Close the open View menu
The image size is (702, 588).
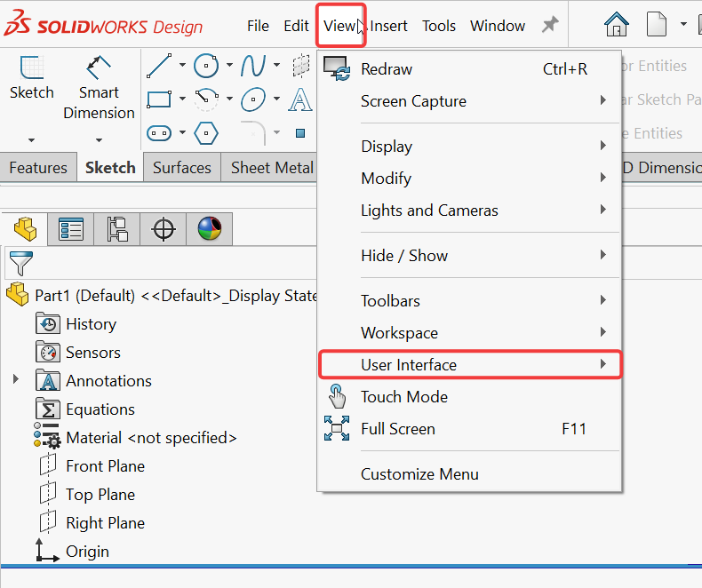click(340, 26)
